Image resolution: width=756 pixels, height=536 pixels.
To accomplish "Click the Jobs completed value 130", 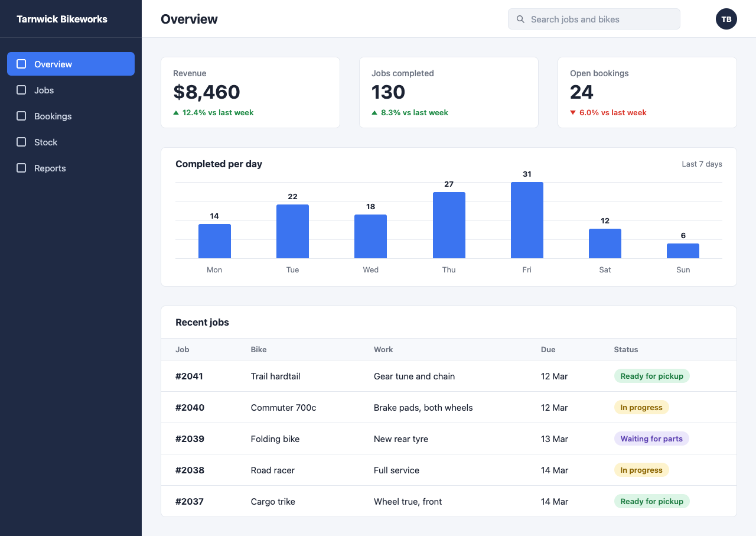I will [x=388, y=92].
